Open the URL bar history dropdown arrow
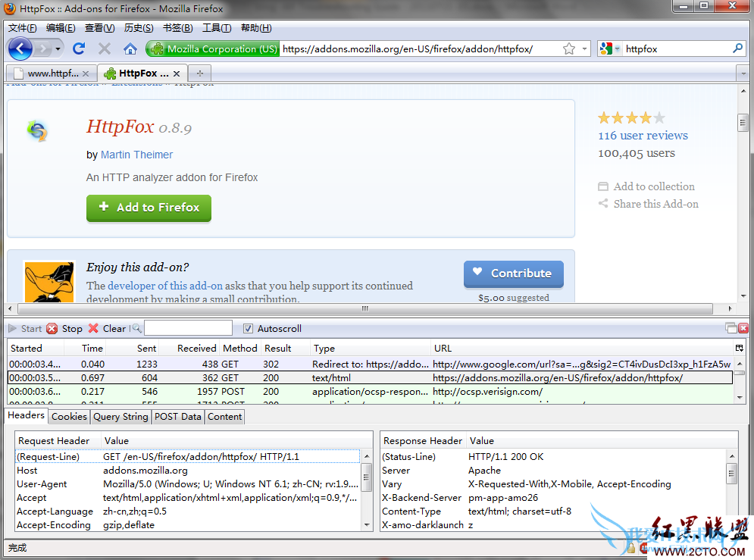 coord(584,48)
